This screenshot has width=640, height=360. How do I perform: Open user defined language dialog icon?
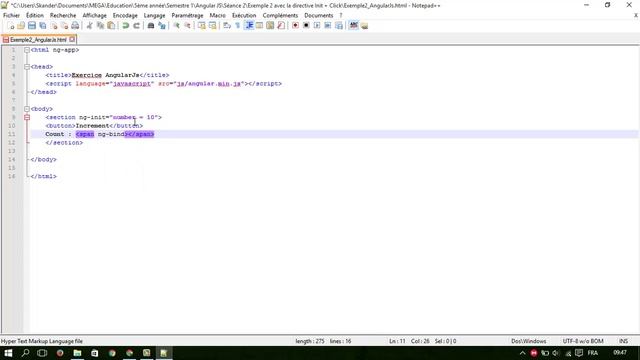click(x=259, y=26)
